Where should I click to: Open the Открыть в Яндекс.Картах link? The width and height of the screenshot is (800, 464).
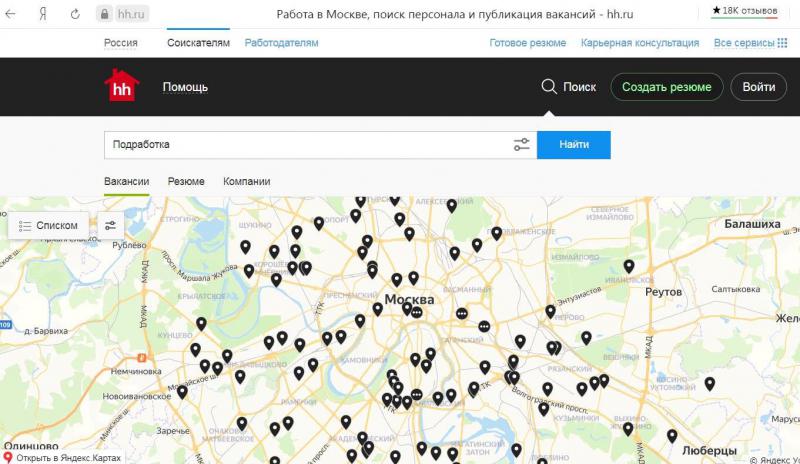tap(62, 457)
